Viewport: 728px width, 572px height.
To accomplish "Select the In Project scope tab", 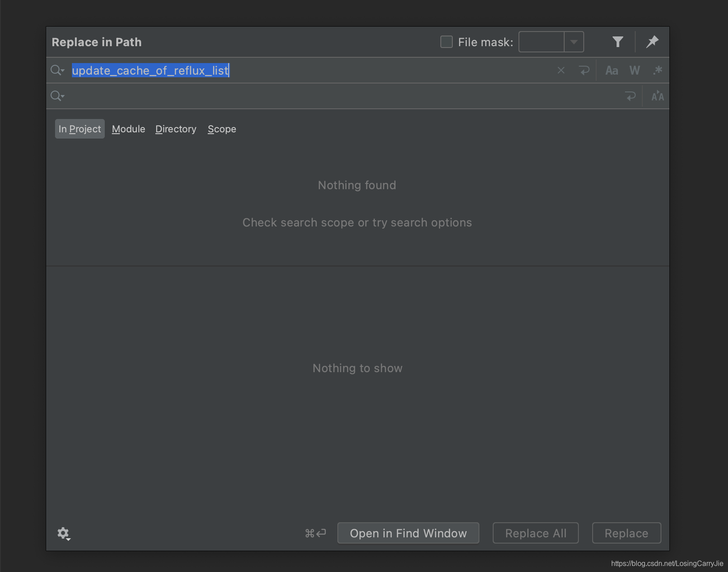I will point(80,129).
